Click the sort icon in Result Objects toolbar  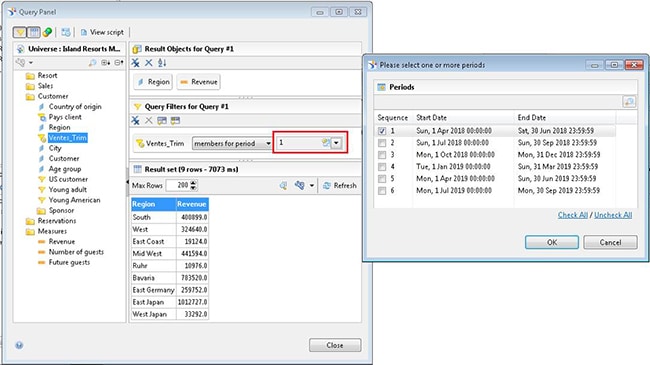click(162, 63)
